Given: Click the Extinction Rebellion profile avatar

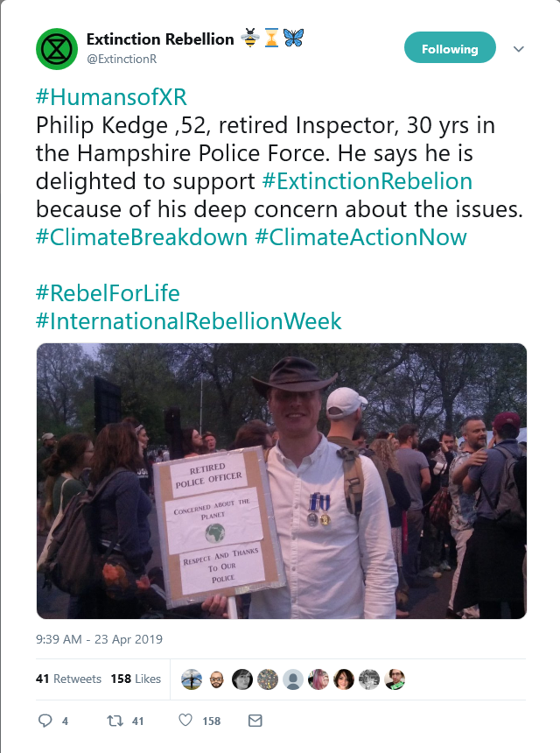Looking at the screenshot, I should (x=57, y=49).
